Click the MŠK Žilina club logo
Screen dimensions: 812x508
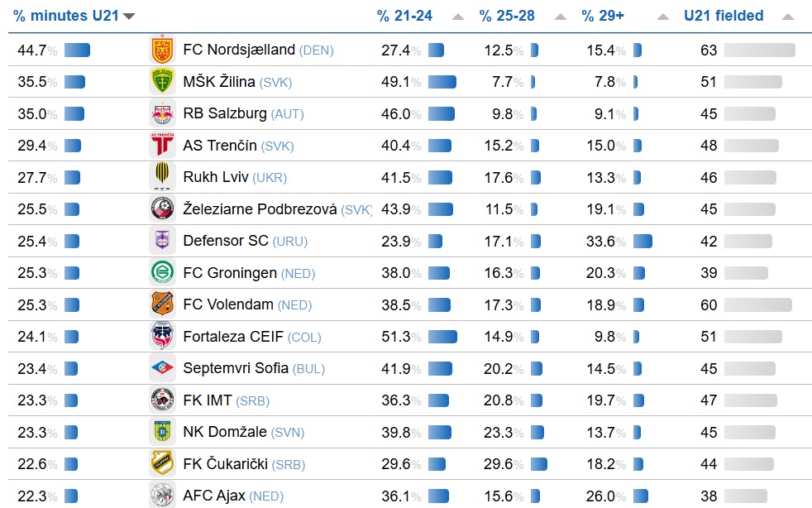(162, 82)
